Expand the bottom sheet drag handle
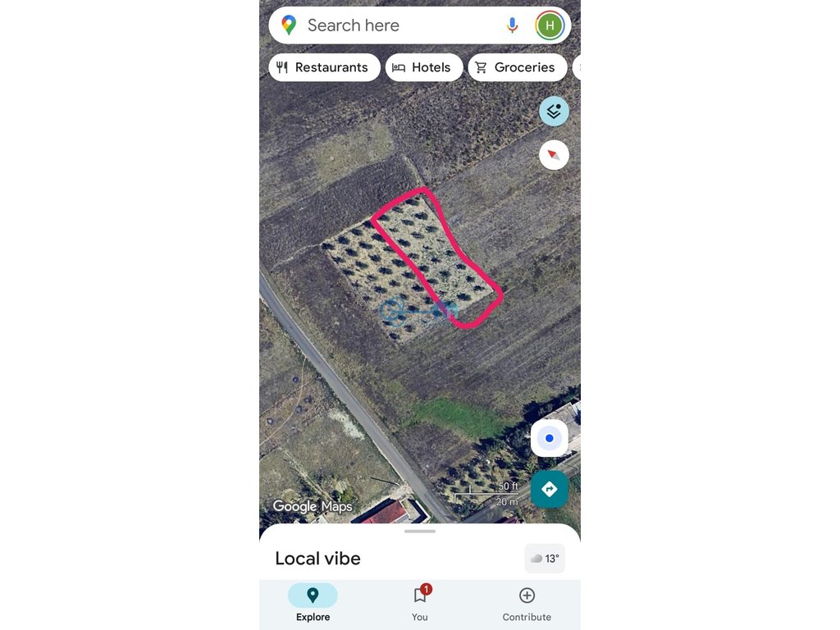 (420, 532)
